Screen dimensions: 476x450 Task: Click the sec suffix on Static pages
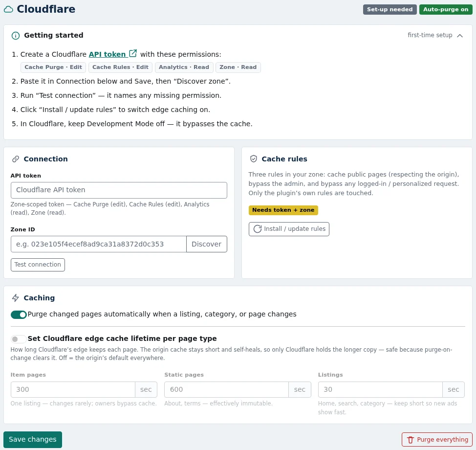pyautogui.click(x=300, y=389)
